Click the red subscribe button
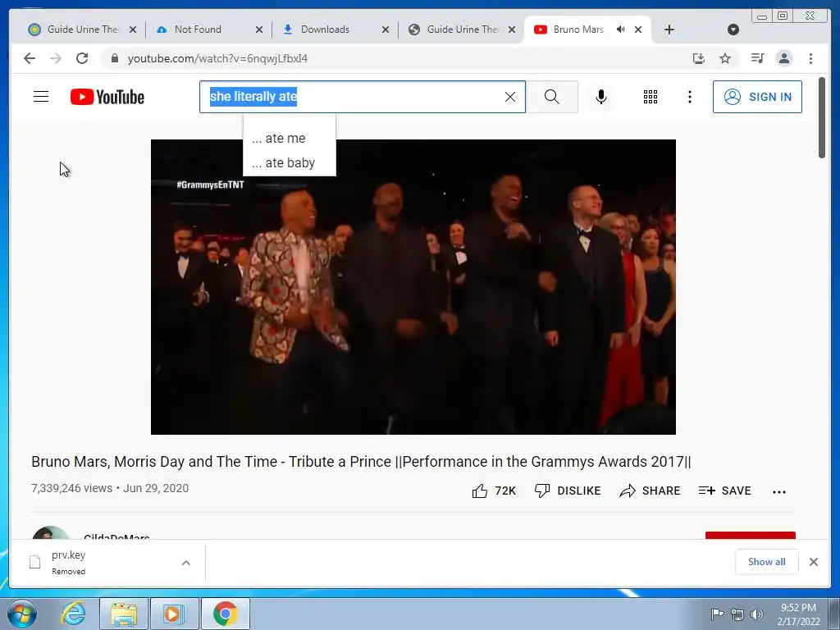Viewport: 840px width, 630px height. (750, 536)
